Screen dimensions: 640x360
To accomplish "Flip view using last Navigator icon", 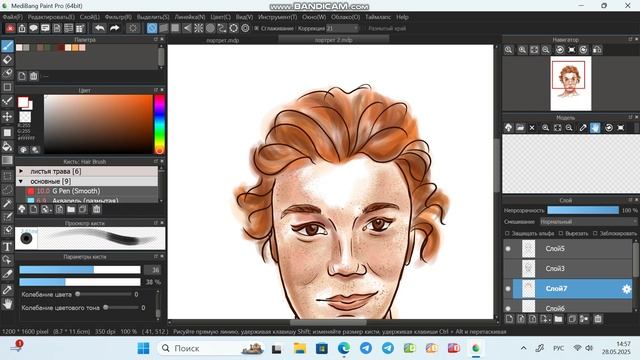I will point(597,50).
